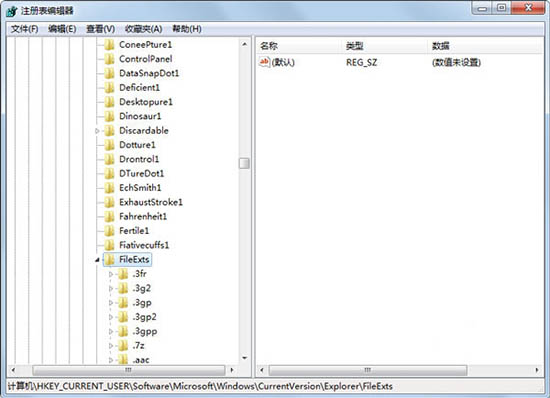Click tree pane horizontal scrollbar thumb
Screen dimensions: 550x398
129,370
